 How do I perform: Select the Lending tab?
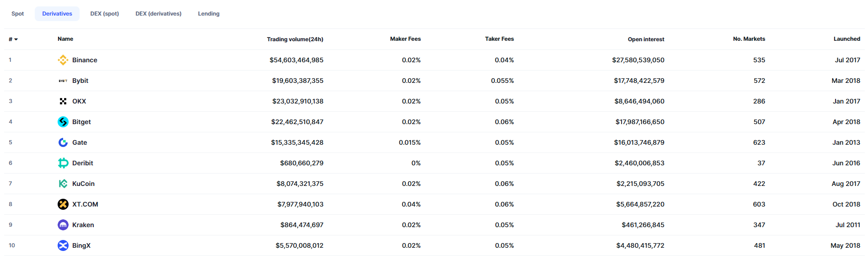coord(209,14)
